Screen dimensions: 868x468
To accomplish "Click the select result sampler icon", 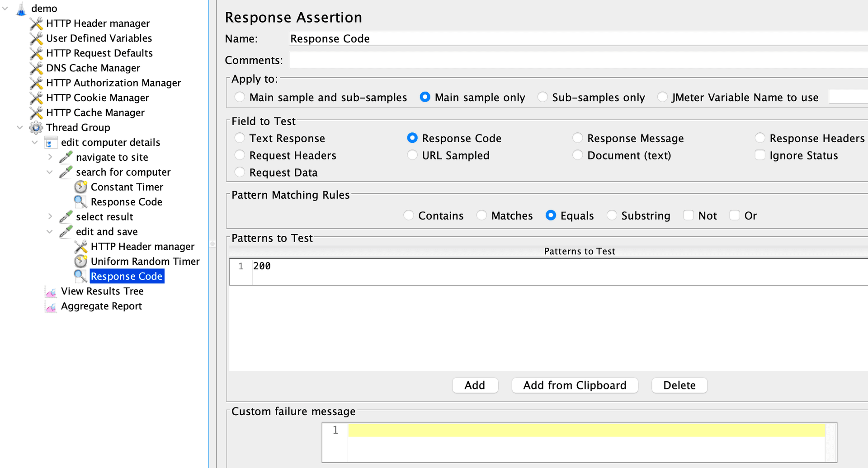I will (x=66, y=217).
